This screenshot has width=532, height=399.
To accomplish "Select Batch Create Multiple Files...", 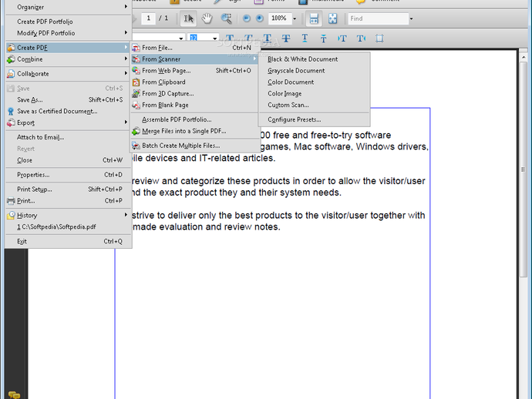I will coord(195,146).
